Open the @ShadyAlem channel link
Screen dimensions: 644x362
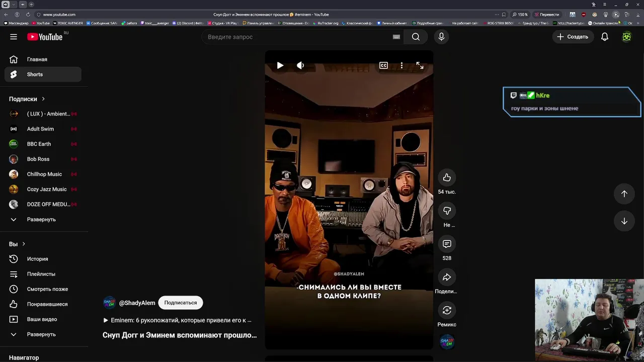[137, 303]
